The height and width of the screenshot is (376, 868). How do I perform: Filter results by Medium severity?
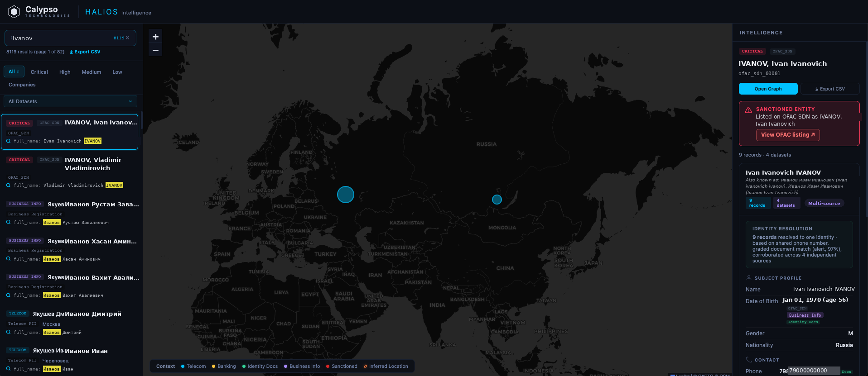[x=92, y=72]
